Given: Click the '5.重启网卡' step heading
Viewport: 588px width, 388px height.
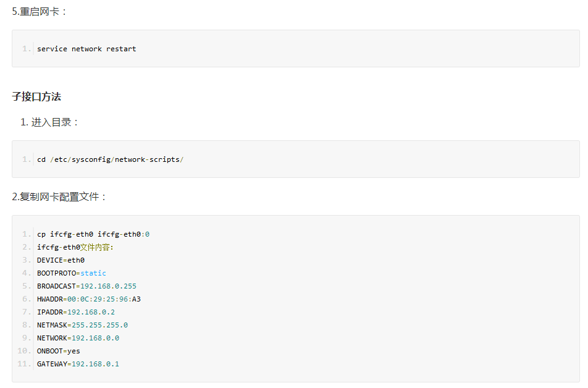Looking at the screenshot, I should tap(39, 12).
